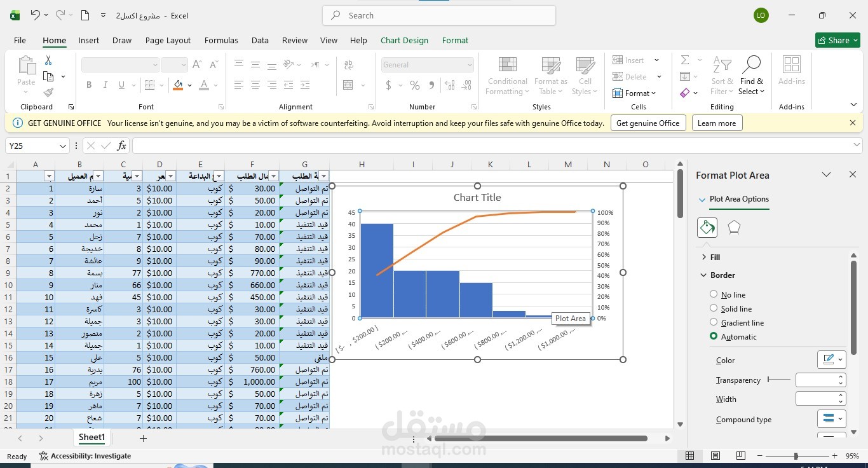Screen dimensions: 868x468
Task: Click Accessibility: Investigate in status bar
Action: [85, 456]
